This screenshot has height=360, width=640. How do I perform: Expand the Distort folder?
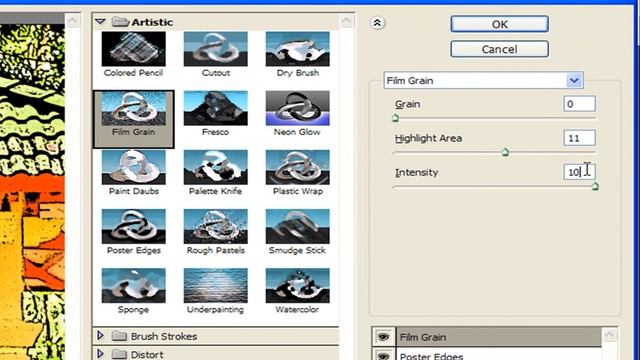tap(100, 354)
